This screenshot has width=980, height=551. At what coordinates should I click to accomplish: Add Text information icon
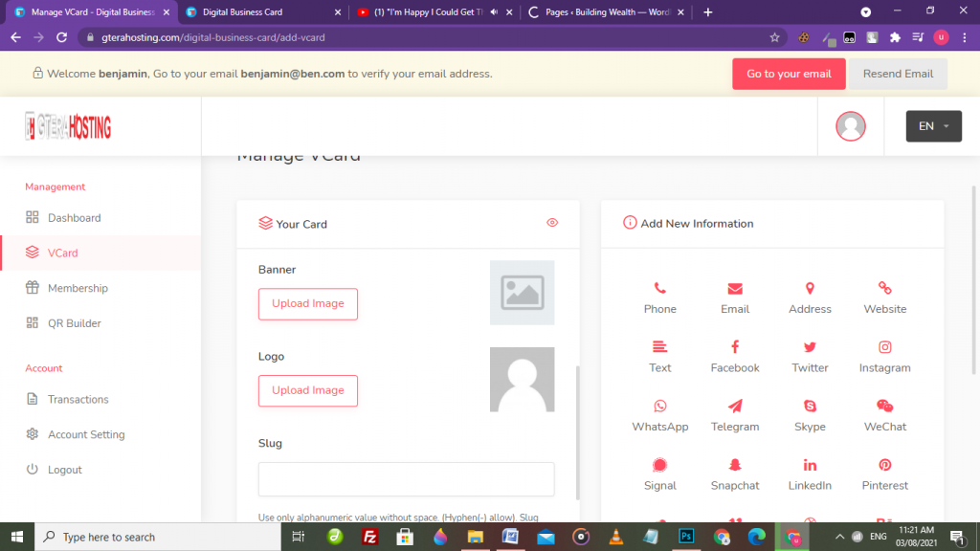(x=660, y=346)
